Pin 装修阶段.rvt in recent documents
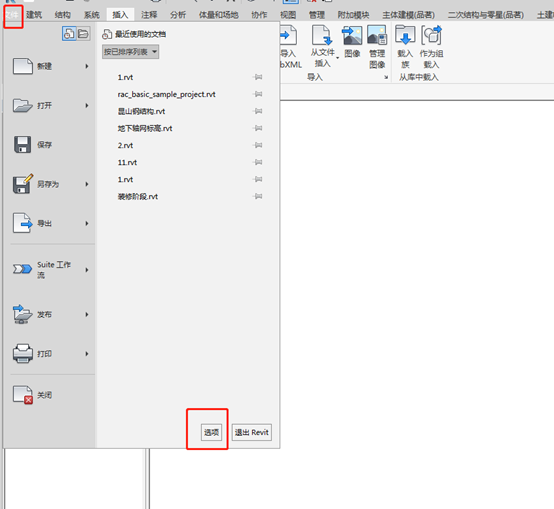 coord(258,196)
